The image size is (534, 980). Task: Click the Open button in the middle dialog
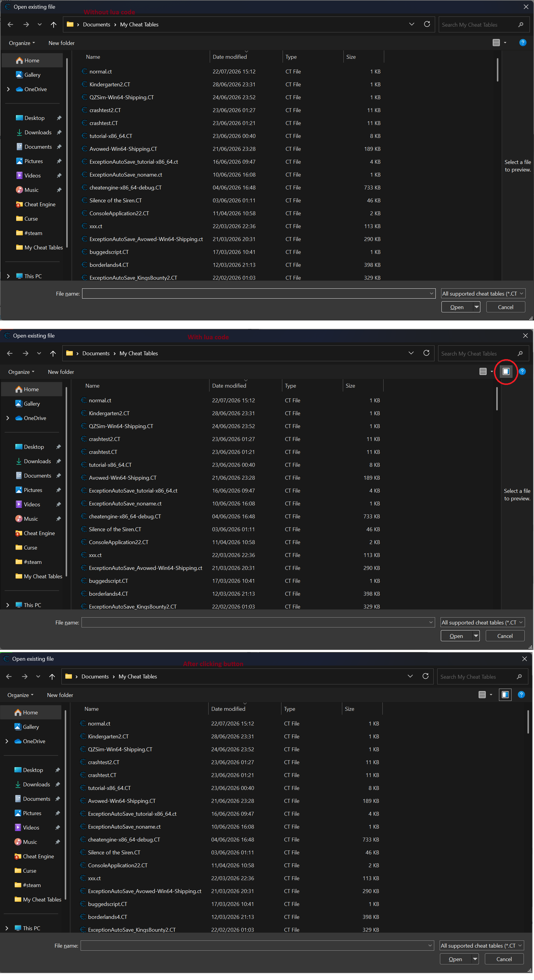coord(456,636)
